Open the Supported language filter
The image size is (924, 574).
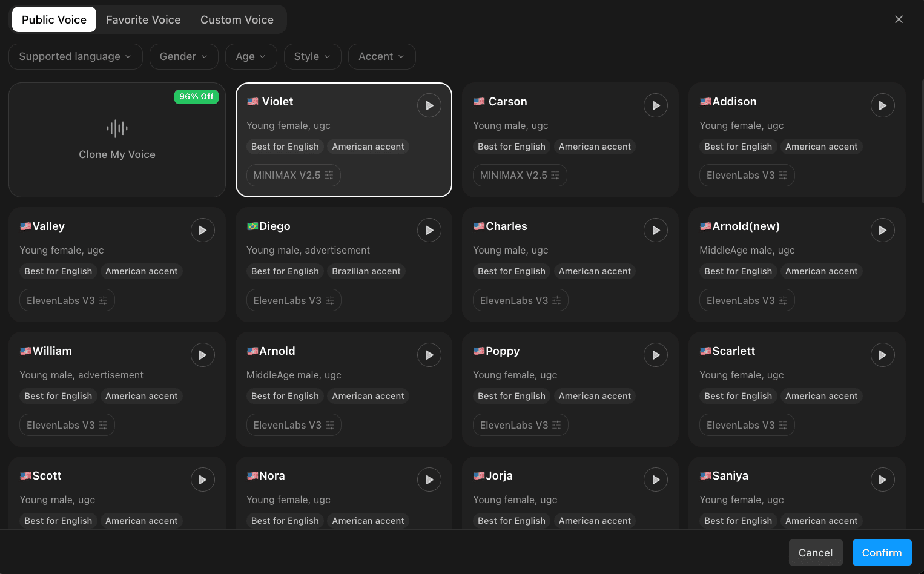click(75, 56)
